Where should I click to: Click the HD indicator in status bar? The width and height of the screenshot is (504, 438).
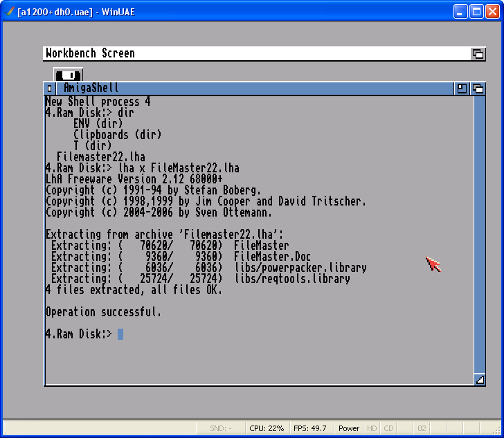coord(372,428)
